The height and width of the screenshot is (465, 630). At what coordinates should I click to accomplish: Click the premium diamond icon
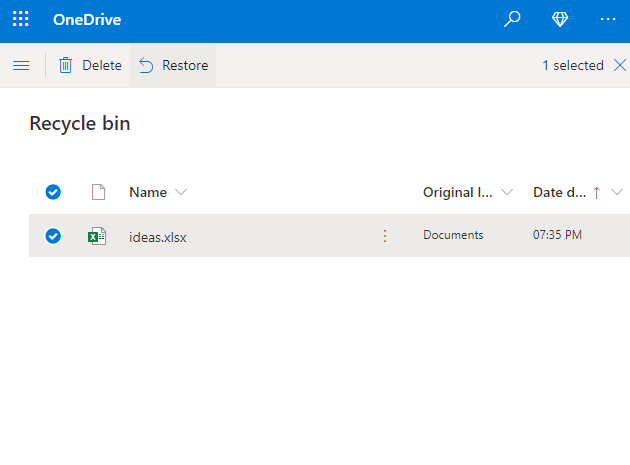(560, 19)
